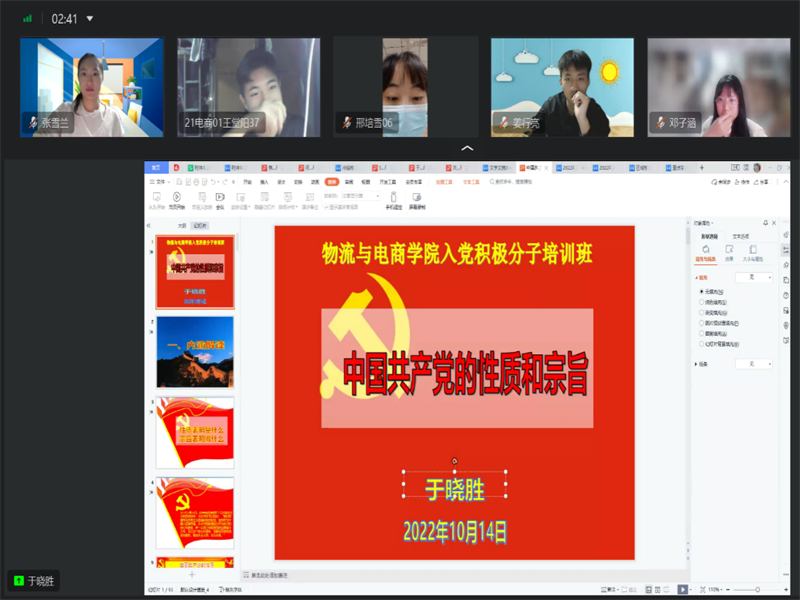Viewport: 800px width, 600px height.
Task: Select the No fill radio button
Action: [702, 291]
